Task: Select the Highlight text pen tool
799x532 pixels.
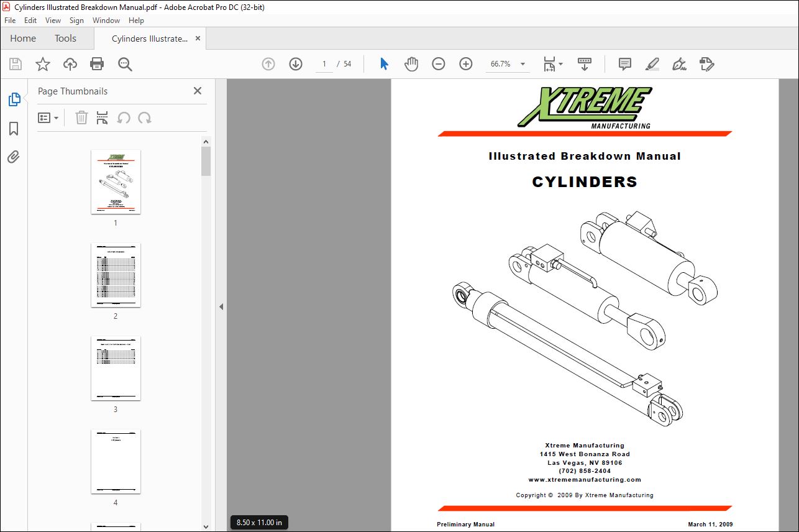Action: pos(652,64)
